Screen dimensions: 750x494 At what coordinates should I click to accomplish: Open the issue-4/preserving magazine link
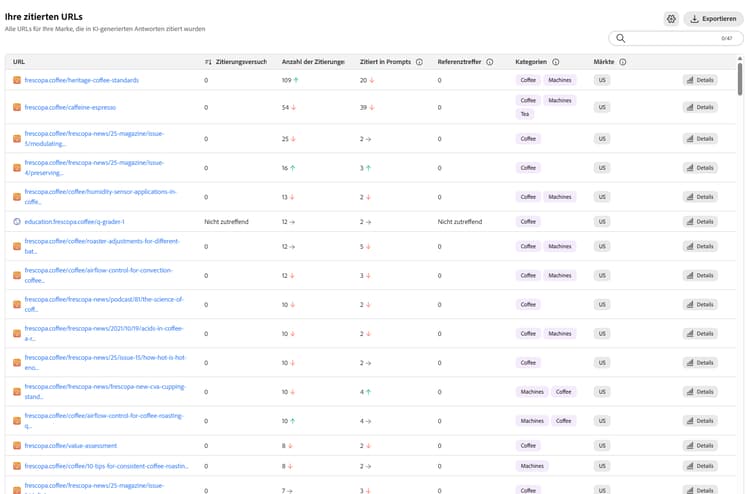[94, 168]
